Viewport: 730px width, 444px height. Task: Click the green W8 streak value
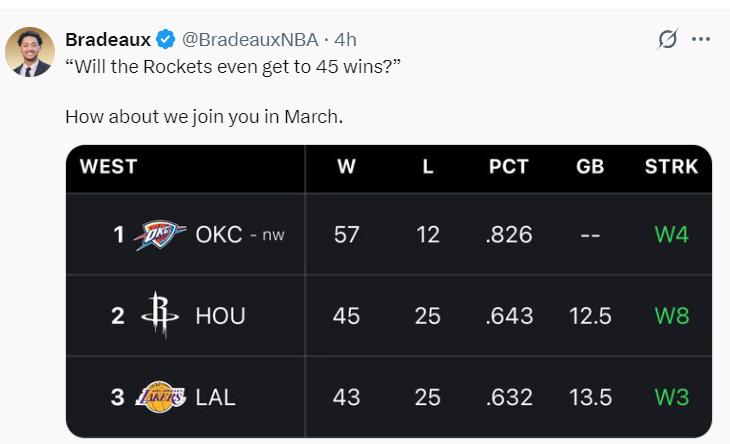click(671, 316)
